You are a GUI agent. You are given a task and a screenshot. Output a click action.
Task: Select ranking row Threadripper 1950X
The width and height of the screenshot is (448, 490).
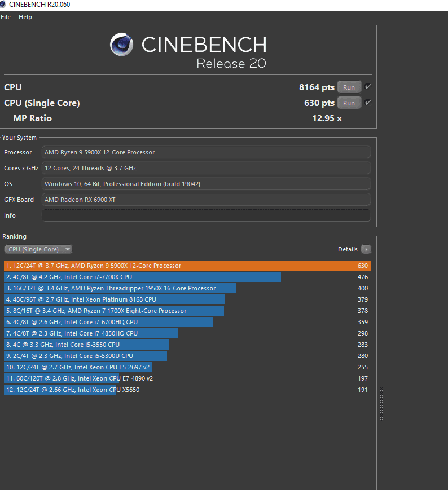coord(187,288)
